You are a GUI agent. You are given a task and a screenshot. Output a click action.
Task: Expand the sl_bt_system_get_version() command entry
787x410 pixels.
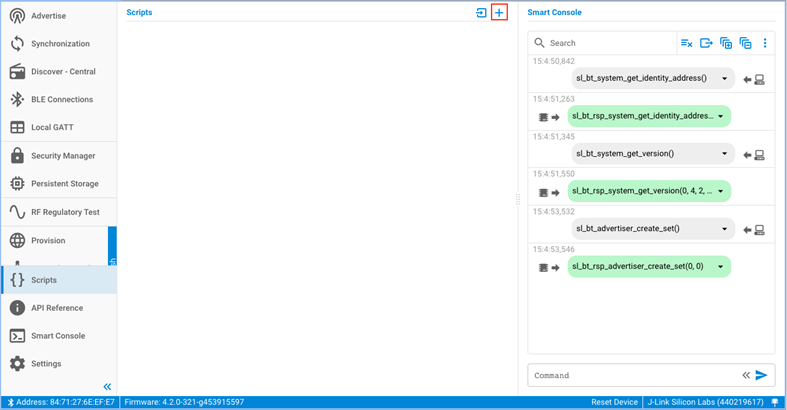tap(724, 154)
